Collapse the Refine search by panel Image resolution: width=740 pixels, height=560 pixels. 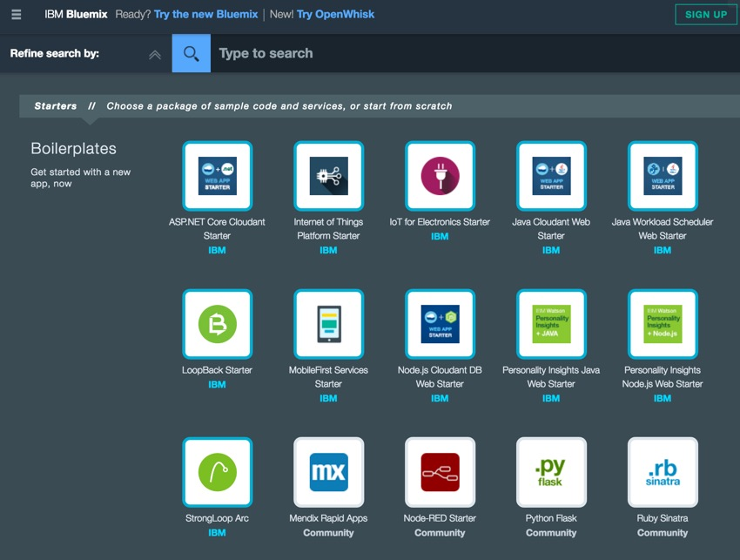(x=155, y=55)
